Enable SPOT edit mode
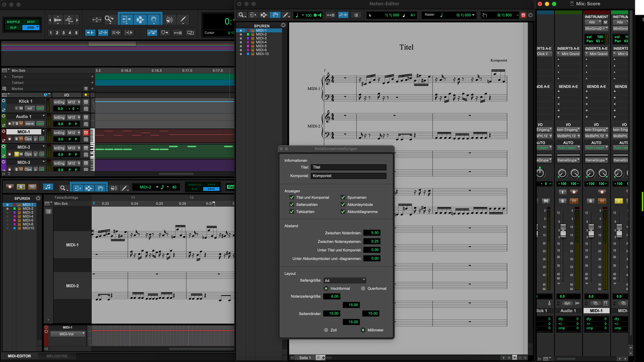Viewport: 644px width, 362px height. pyautogui.click(x=31, y=22)
